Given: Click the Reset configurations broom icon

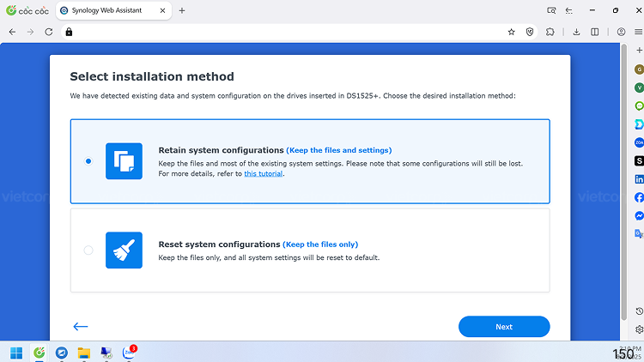Looking at the screenshot, I should coord(124,250).
